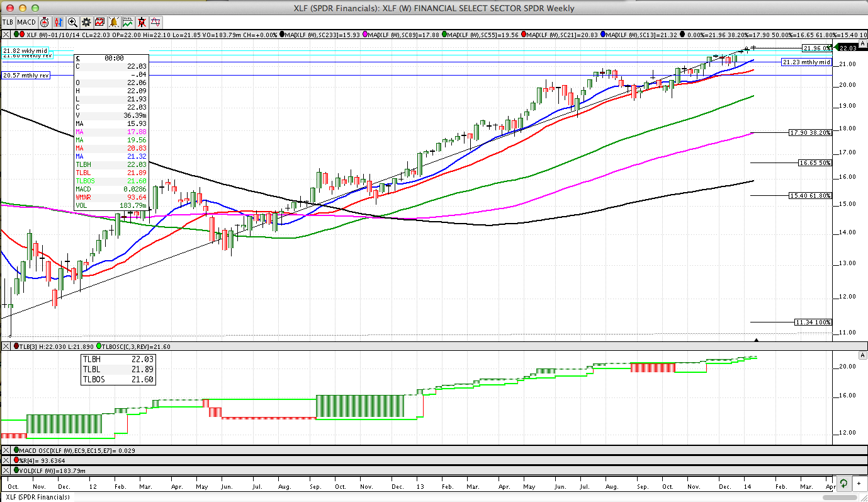Image resolution: width=868 pixels, height=502 pixels.
Task: Click the red X delete study icon
Action: tap(142, 22)
